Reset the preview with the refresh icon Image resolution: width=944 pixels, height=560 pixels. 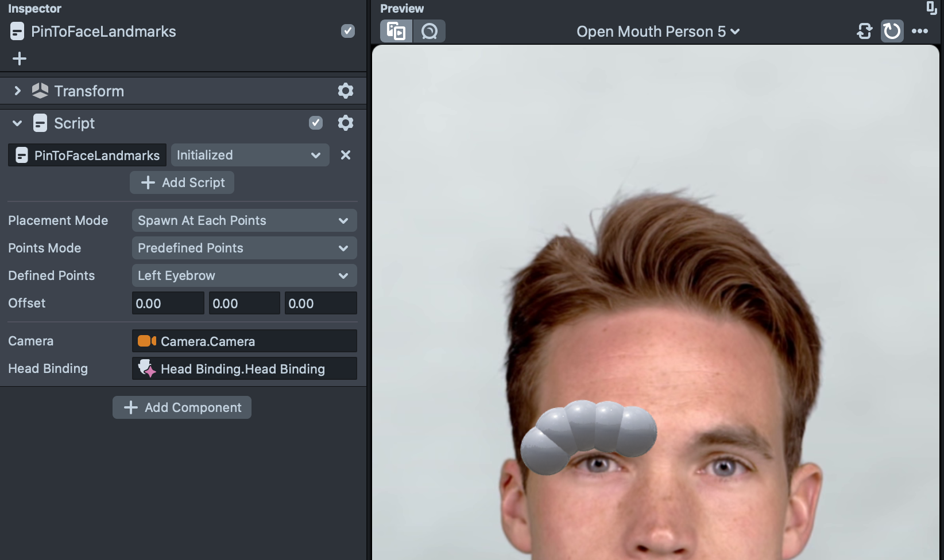click(892, 31)
